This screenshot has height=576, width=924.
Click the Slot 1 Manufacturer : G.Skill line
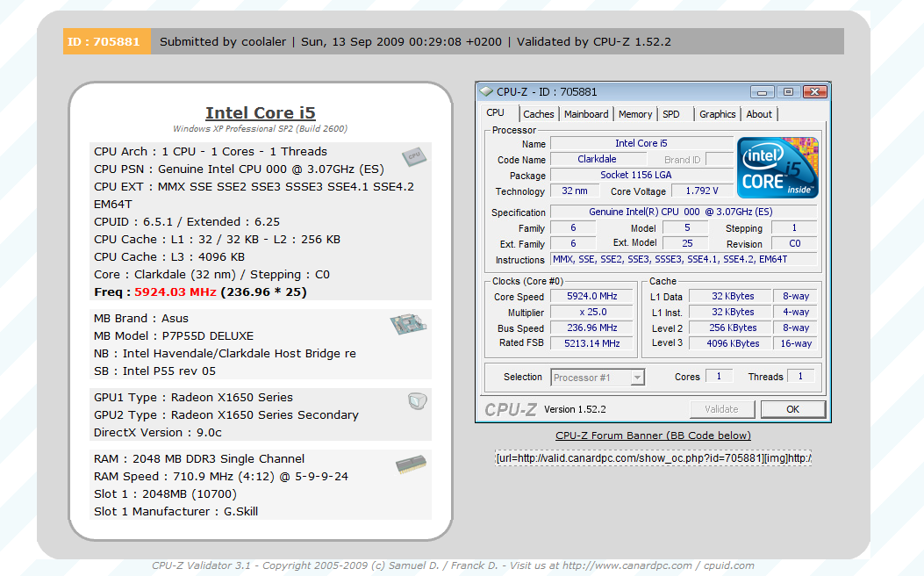click(x=175, y=512)
